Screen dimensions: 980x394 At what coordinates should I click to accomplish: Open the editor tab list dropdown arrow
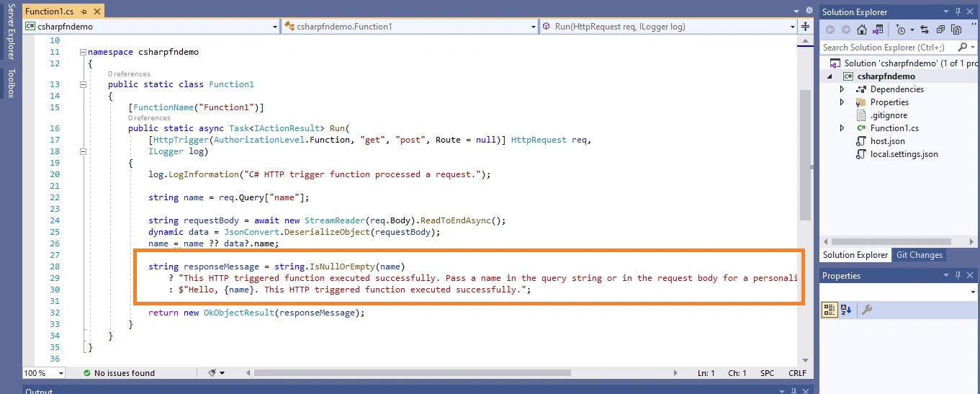pyautogui.click(x=796, y=12)
